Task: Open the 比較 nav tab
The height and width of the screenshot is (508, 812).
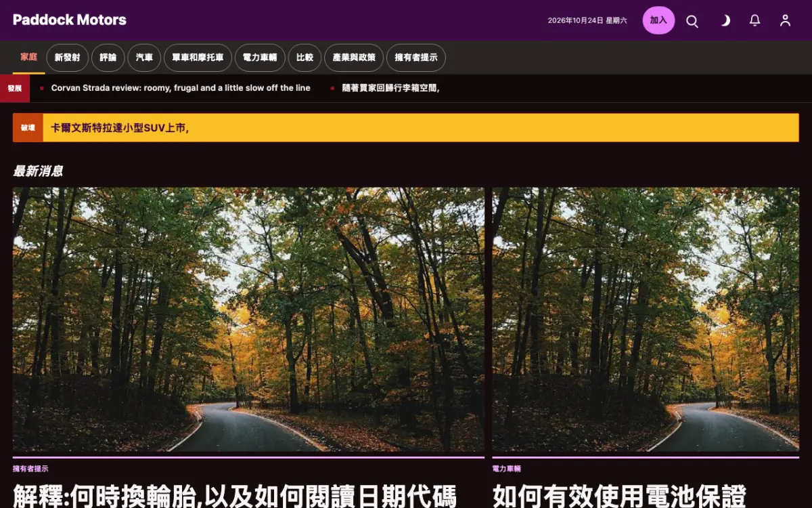Action: pos(305,58)
